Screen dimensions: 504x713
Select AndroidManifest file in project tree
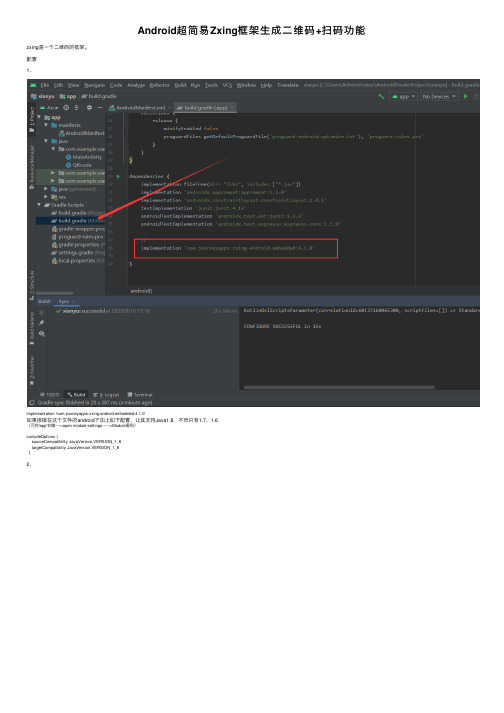click(x=82, y=133)
